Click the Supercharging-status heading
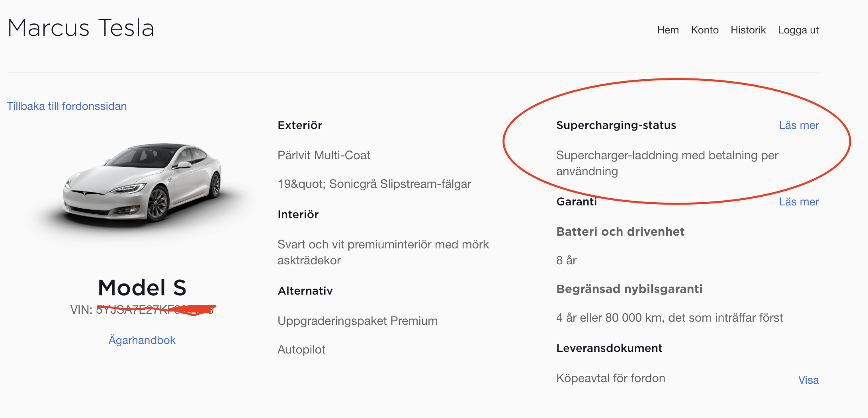Image resolution: width=868 pixels, height=418 pixels. [616, 125]
